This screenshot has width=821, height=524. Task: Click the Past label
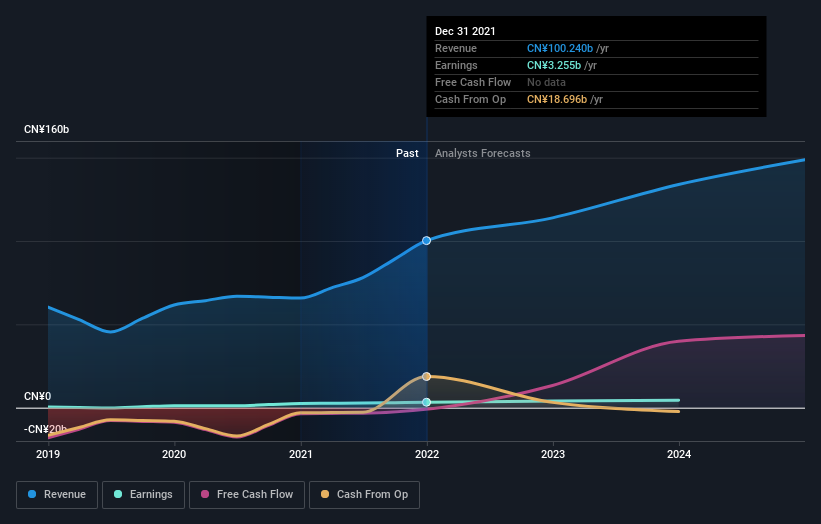coord(407,153)
